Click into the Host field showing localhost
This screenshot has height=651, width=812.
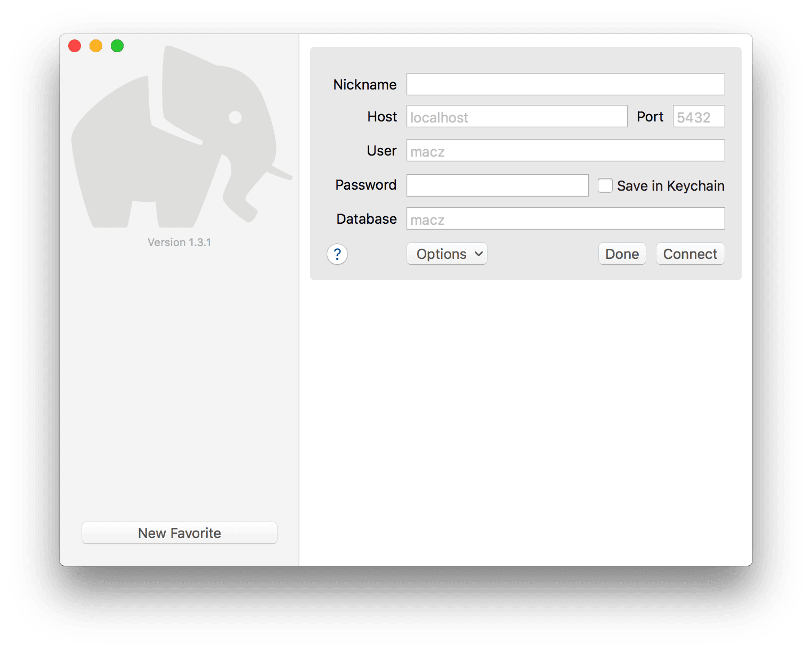tap(516, 117)
